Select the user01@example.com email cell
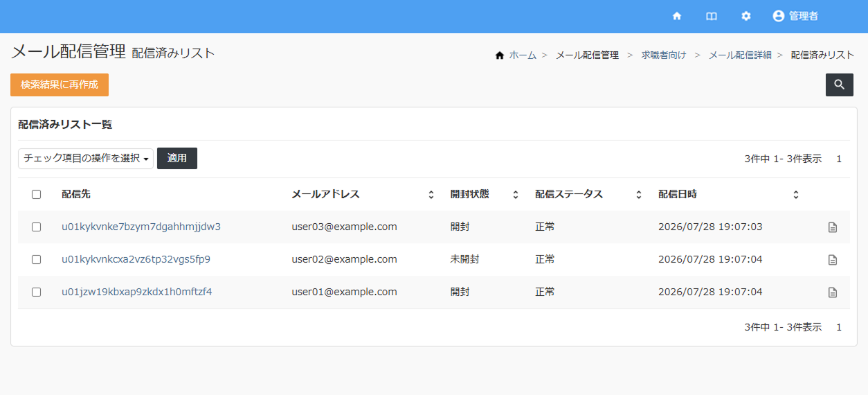 point(344,292)
